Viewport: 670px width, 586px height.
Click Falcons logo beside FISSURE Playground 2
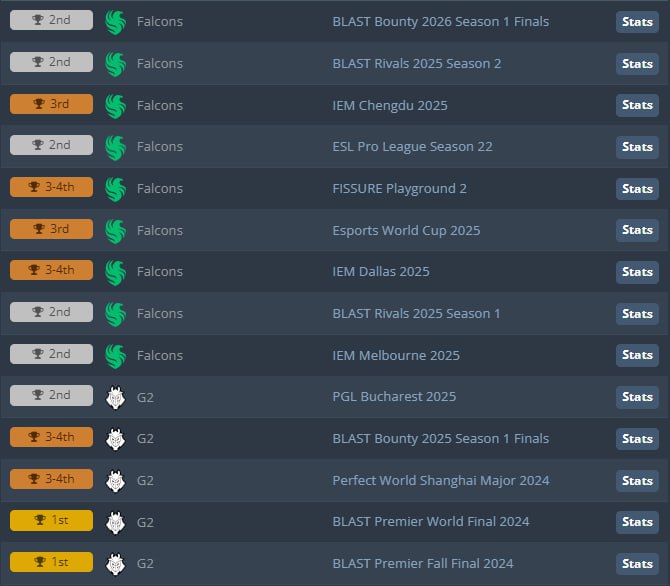click(115, 189)
